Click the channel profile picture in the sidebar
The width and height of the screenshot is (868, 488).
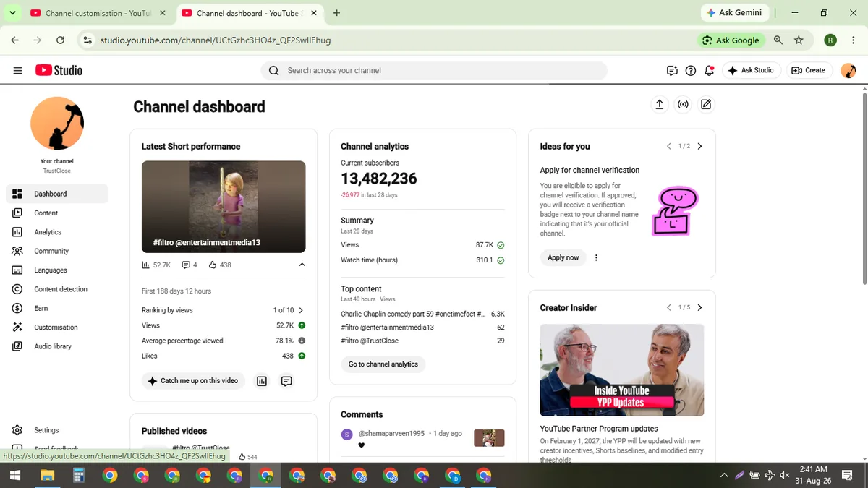tap(57, 124)
